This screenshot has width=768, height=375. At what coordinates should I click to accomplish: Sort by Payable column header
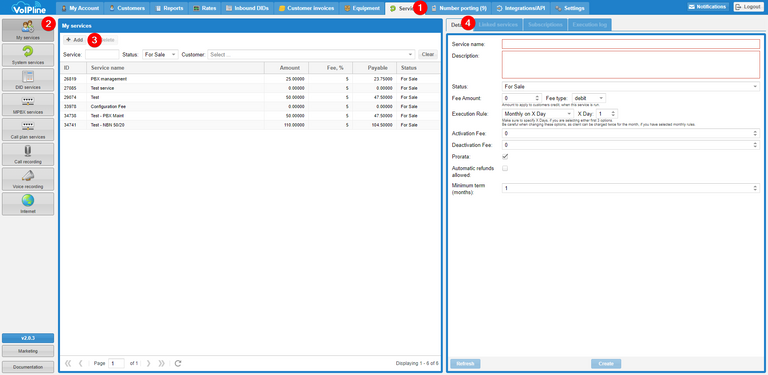pyautogui.click(x=375, y=68)
